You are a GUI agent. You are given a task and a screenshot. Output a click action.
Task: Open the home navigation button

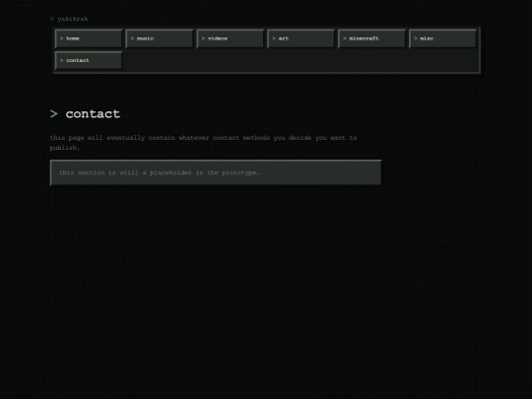click(89, 38)
